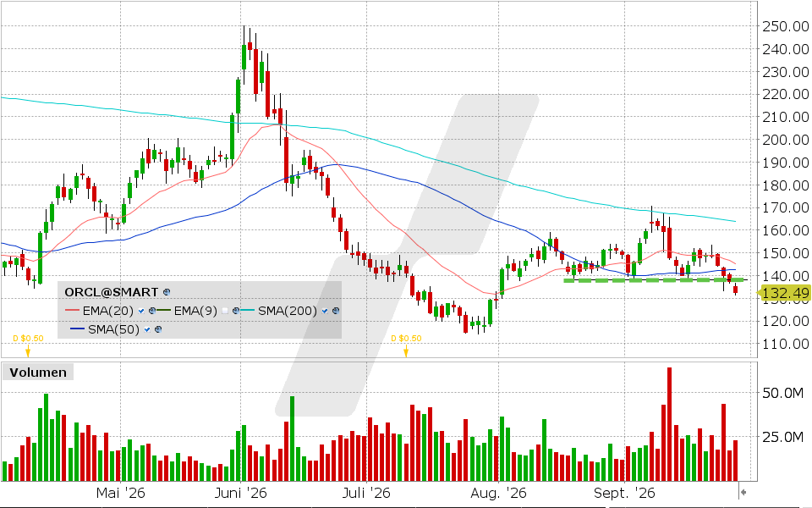Click the dark green EMA(9) line swatch in the legend
The image size is (812, 508).
coord(163,311)
